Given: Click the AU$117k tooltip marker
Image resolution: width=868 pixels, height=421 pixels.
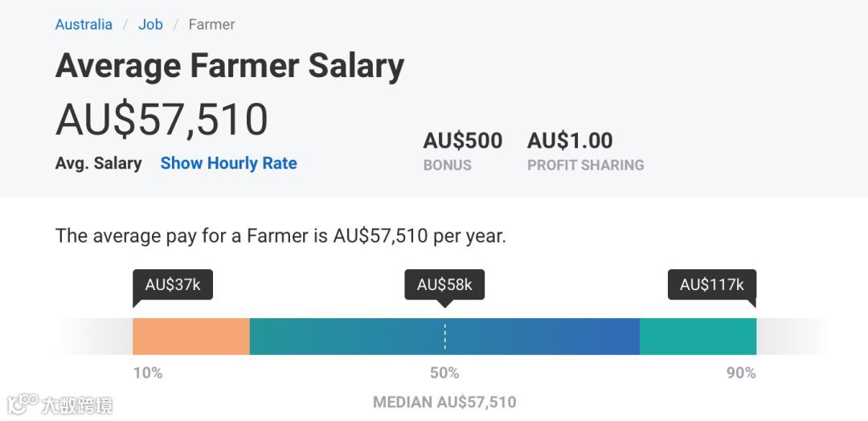Looking at the screenshot, I should (711, 284).
